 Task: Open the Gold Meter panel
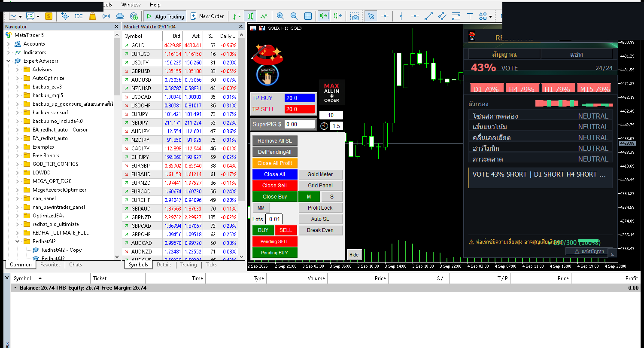coord(320,174)
